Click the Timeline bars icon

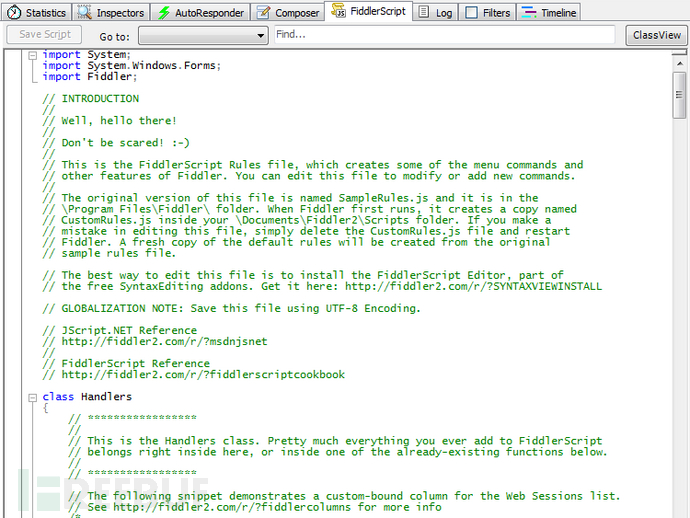[x=529, y=12]
